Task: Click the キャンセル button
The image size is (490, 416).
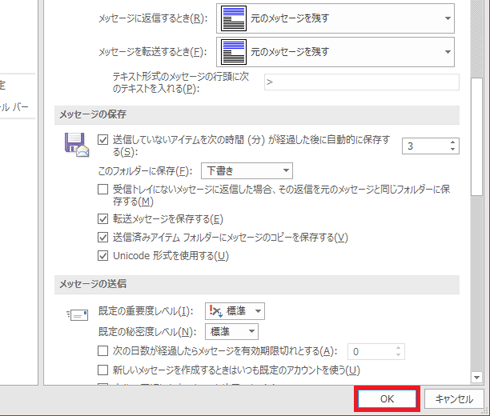Action: tap(454, 399)
